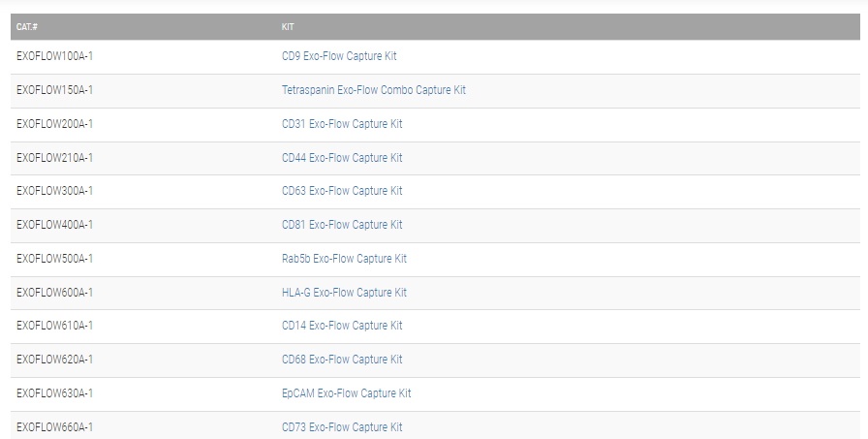This screenshot has height=439, width=868.
Task: Select catalog number EXOFLOW100A-1 cell
Action: (x=54, y=56)
